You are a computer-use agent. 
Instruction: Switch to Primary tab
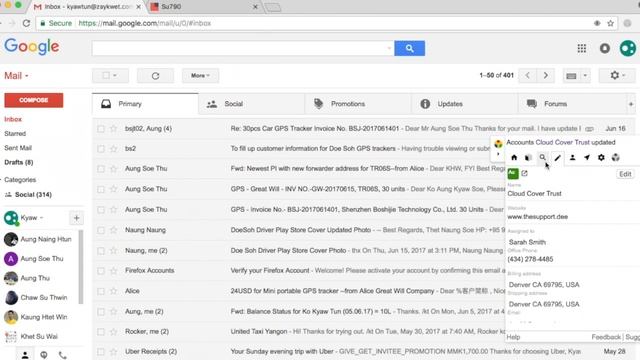(145, 104)
